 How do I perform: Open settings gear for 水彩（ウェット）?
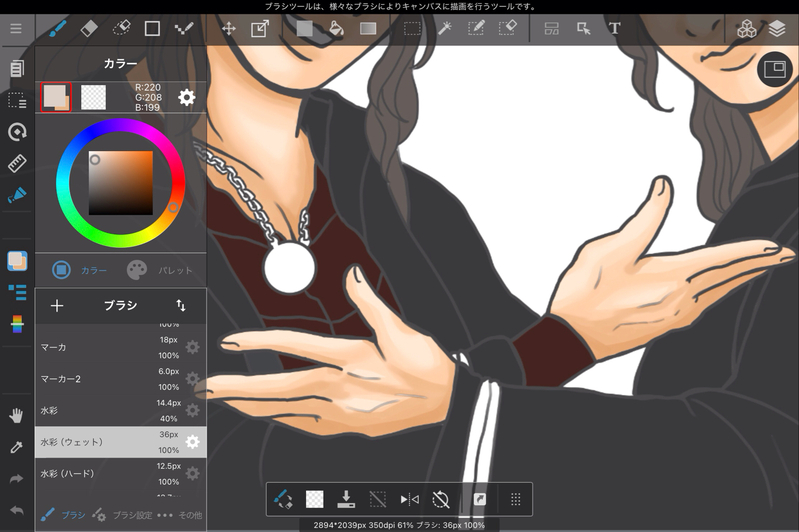tap(192, 442)
